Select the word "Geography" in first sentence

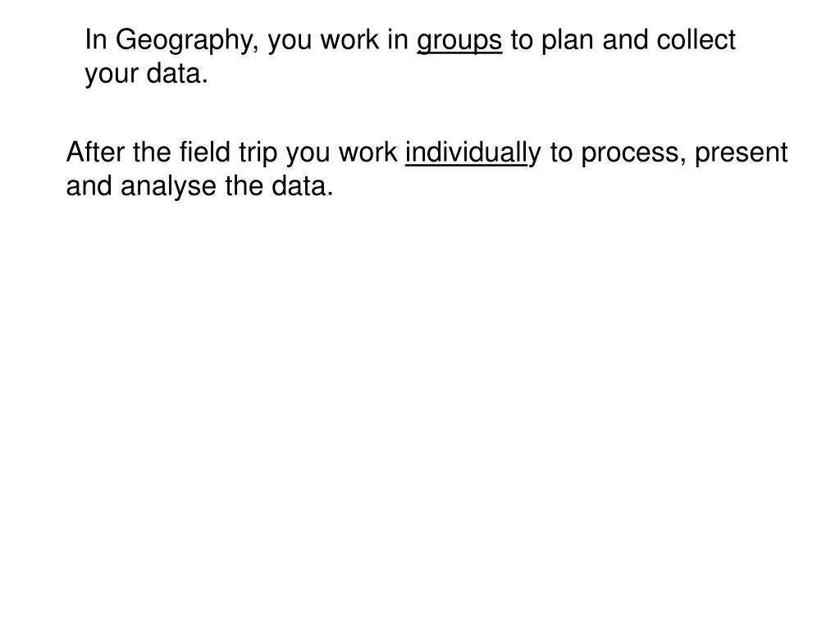point(184,42)
